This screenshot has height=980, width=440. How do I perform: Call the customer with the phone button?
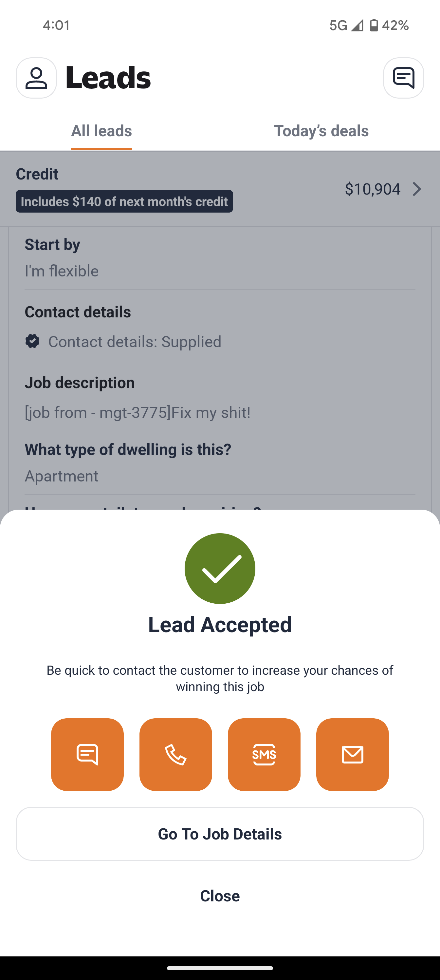[176, 754]
